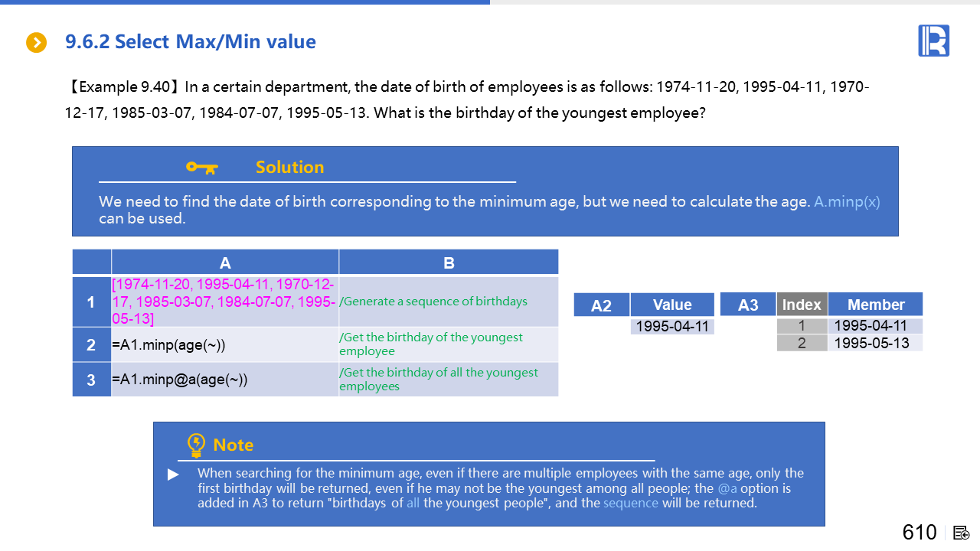Select column B header in code grid
Viewport: 980px width, 551px height.
449,262
